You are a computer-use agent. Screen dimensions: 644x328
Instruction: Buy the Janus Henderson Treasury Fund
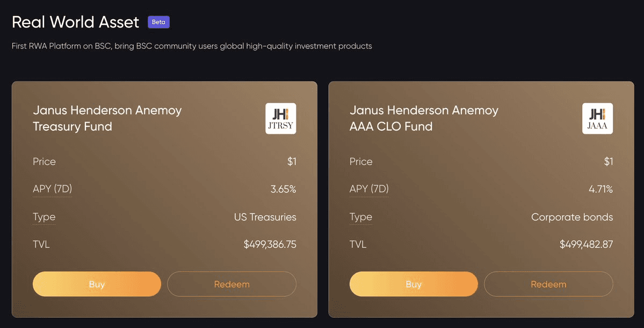[x=97, y=284]
